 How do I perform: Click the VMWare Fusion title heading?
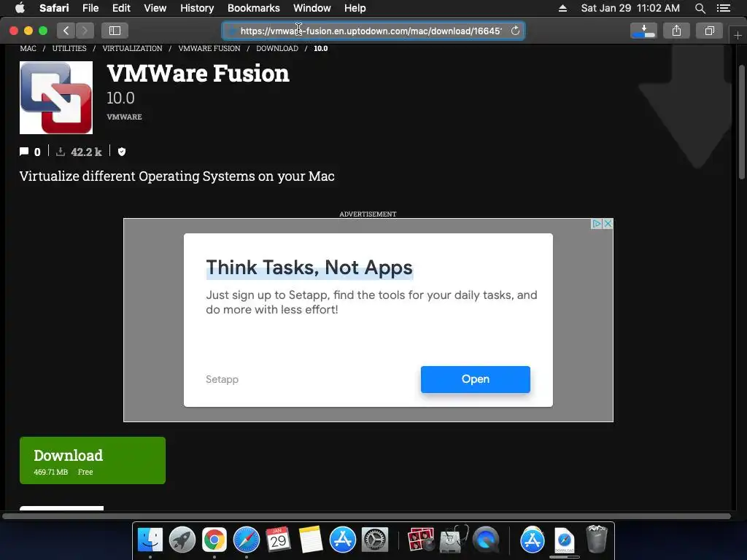pyautogui.click(x=198, y=74)
